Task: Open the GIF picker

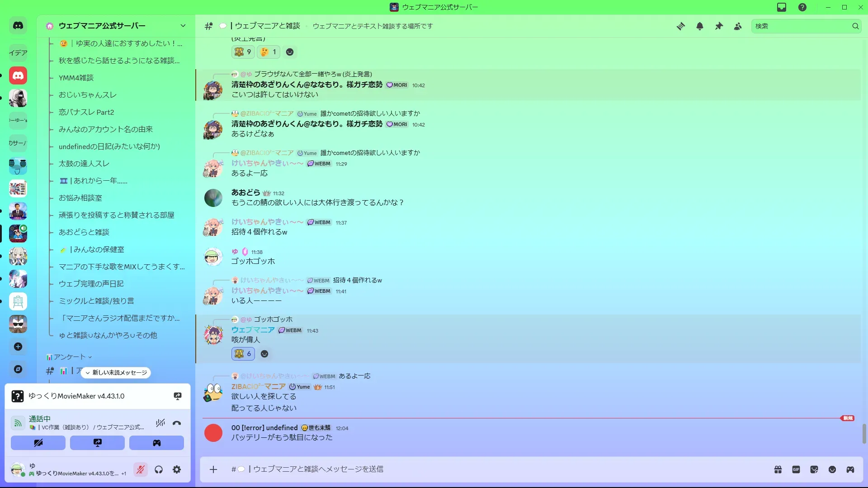Action: point(796,469)
